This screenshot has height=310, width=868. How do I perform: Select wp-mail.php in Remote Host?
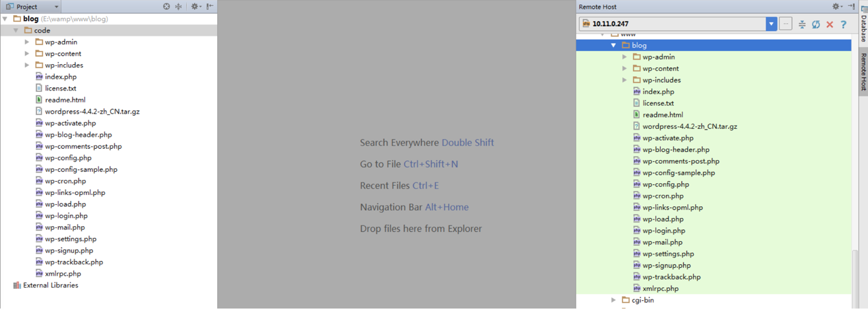coord(663,242)
